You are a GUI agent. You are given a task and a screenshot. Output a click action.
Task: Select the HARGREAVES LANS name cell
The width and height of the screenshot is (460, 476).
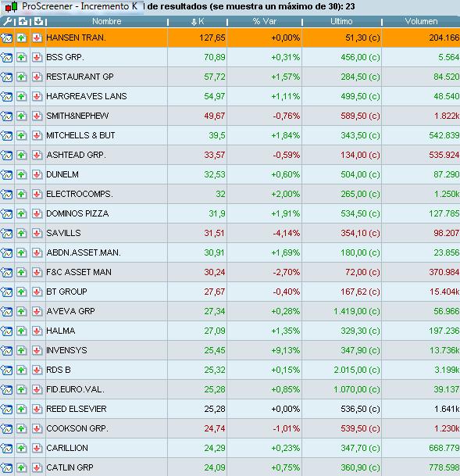click(106, 97)
